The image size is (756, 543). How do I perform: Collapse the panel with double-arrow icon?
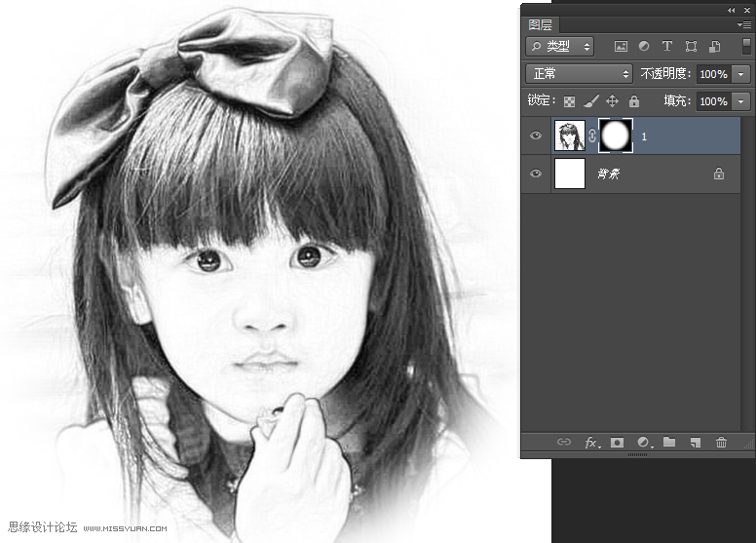pyautogui.click(x=732, y=10)
